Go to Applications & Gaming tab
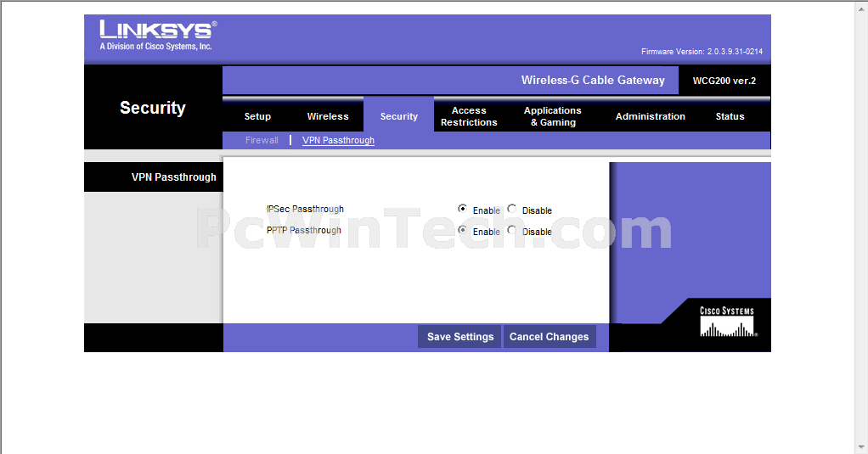This screenshot has width=868, height=454. point(552,116)
